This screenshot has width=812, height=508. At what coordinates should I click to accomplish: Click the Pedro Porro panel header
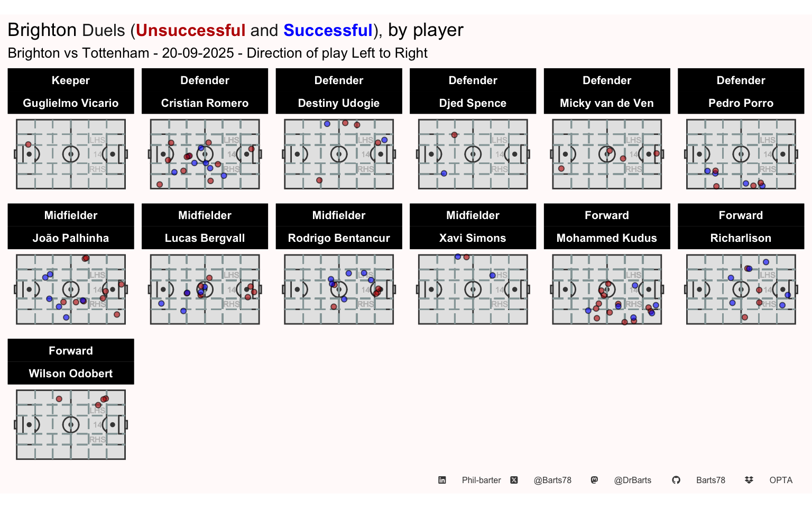click(741, 91)
